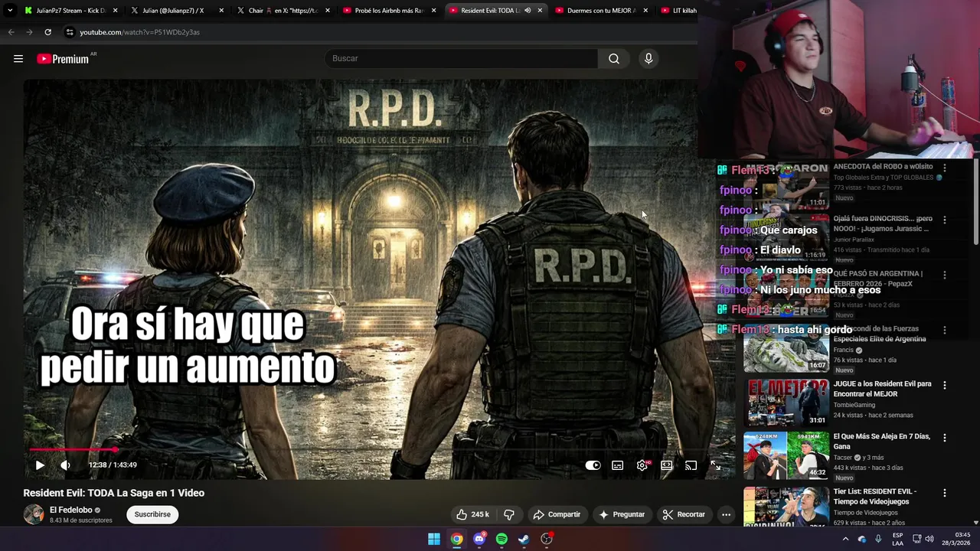Open JUGUE a los Resident Evil thumbnail

tap(786, 402)
